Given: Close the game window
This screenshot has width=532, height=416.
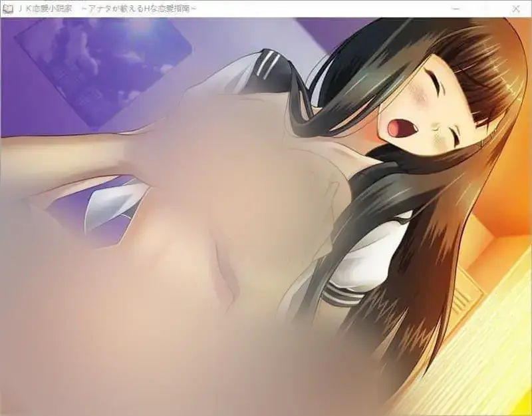Looking at the screenshot, I should [516, 9].
